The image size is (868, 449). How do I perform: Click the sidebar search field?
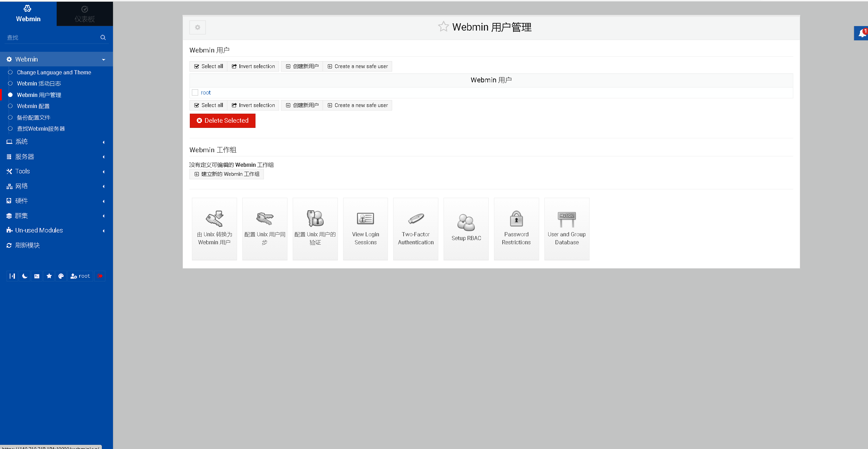click(x=52, y=38)
